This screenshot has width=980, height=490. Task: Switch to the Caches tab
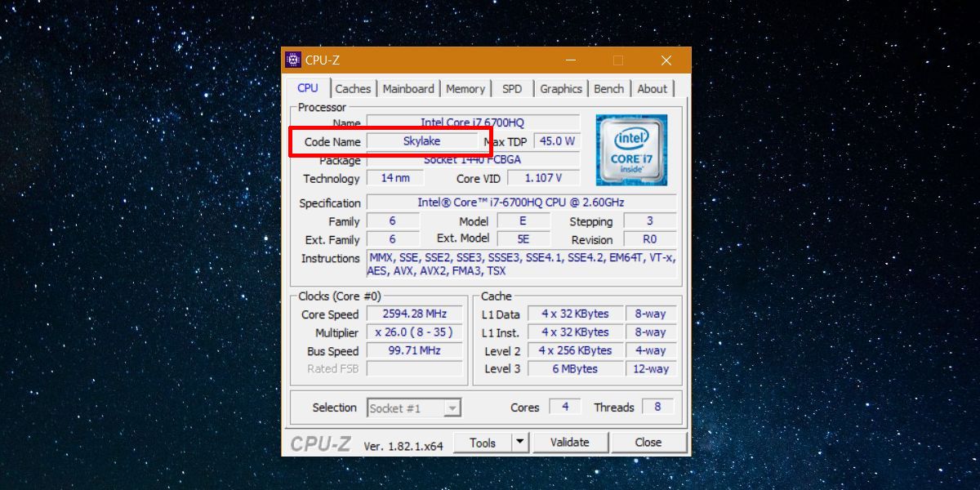[353, 89]
